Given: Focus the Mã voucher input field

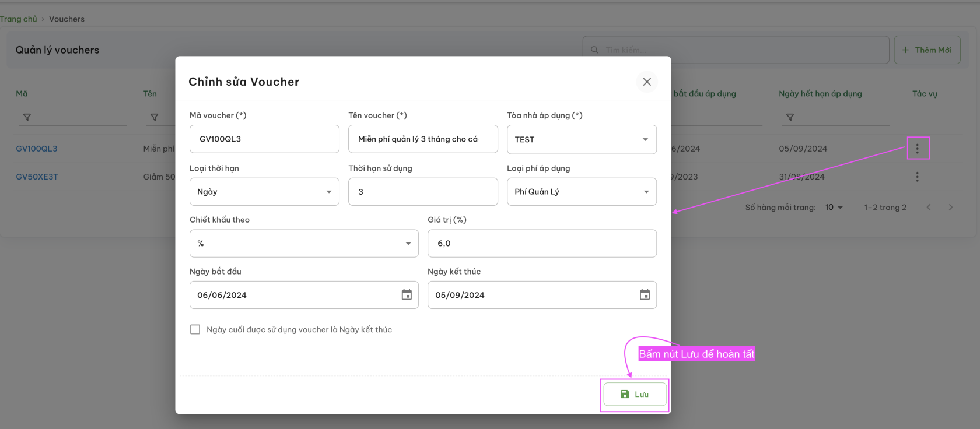Looking at the screenshot, I should coord(264,139).
